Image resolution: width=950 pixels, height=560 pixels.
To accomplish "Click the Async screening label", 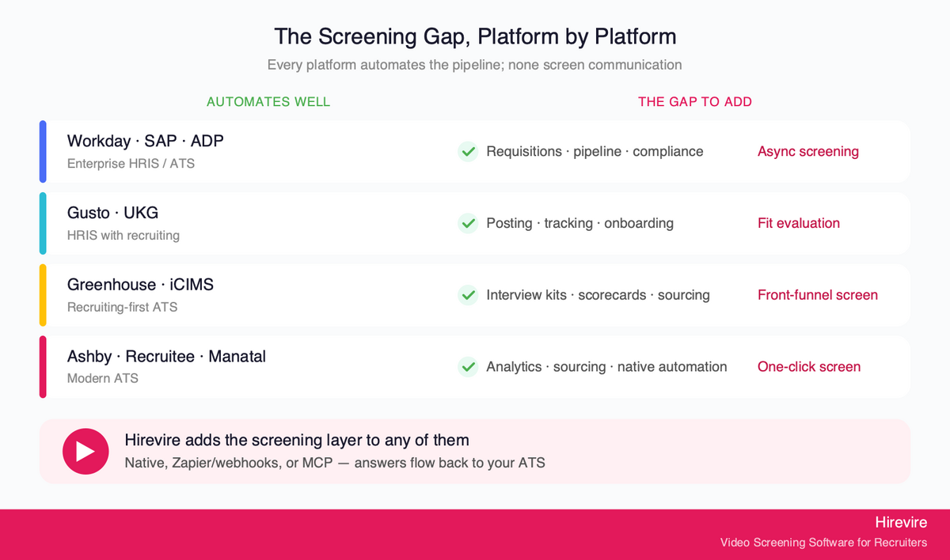I will (x=808, y=151).
